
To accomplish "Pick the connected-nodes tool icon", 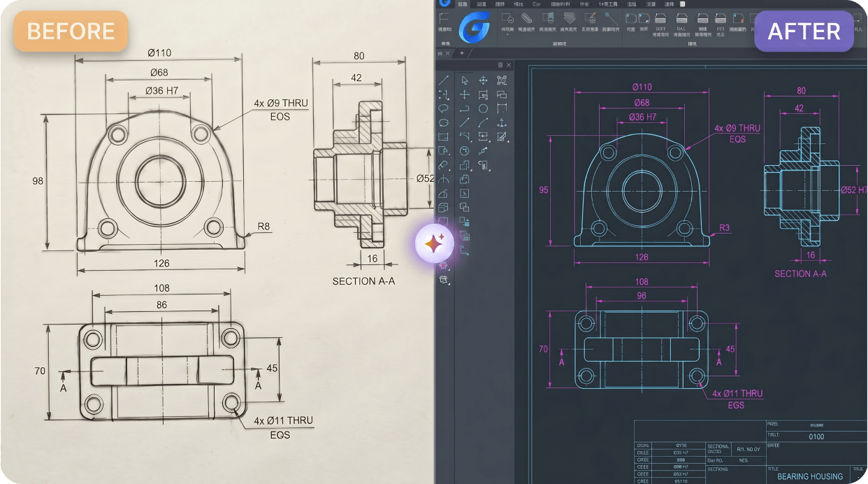I will (502, 80).
